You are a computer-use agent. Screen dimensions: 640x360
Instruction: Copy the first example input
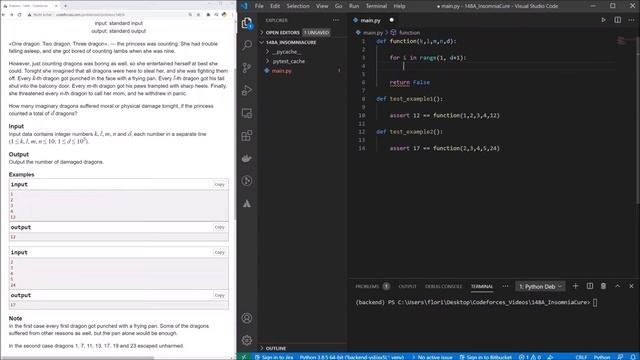[220, 184]
